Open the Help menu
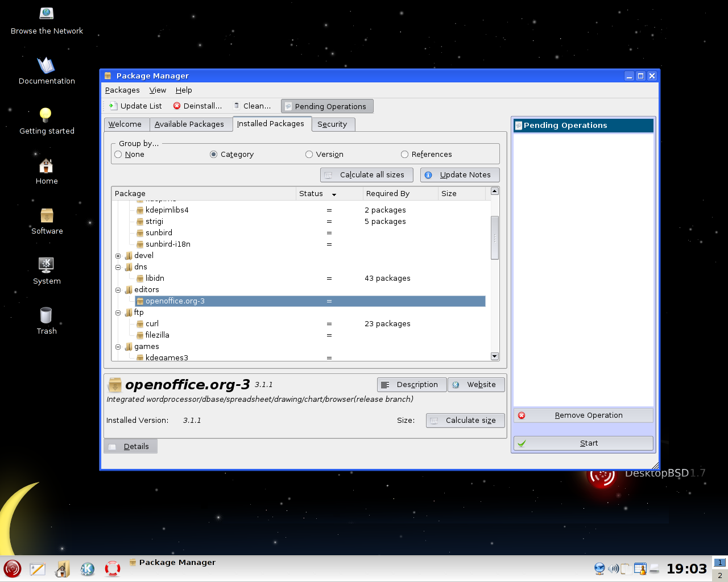The height and width of the screenshot is (582, 728). 184,90
